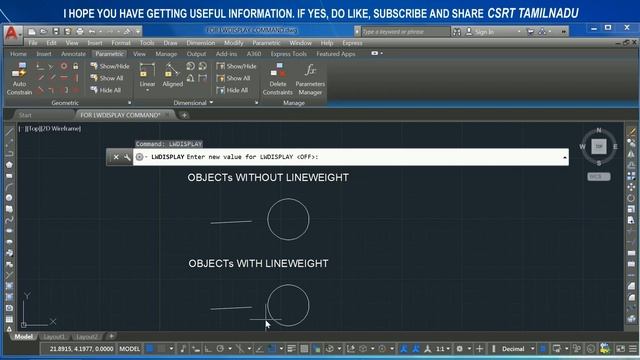Viewport: 640px width, 360px height.
Task: Select the Aligned dimensional constraint
Action: coord(172,75)
